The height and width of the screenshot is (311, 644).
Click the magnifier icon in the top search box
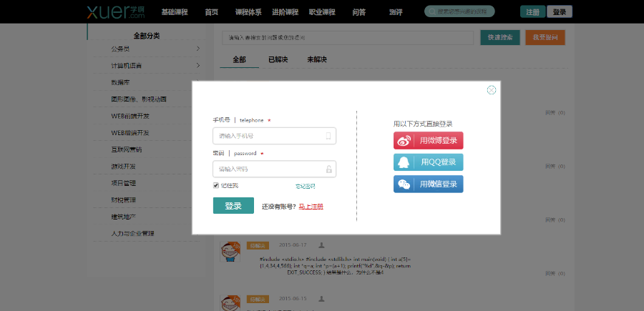pyautogui.click(x=431, y=12)
